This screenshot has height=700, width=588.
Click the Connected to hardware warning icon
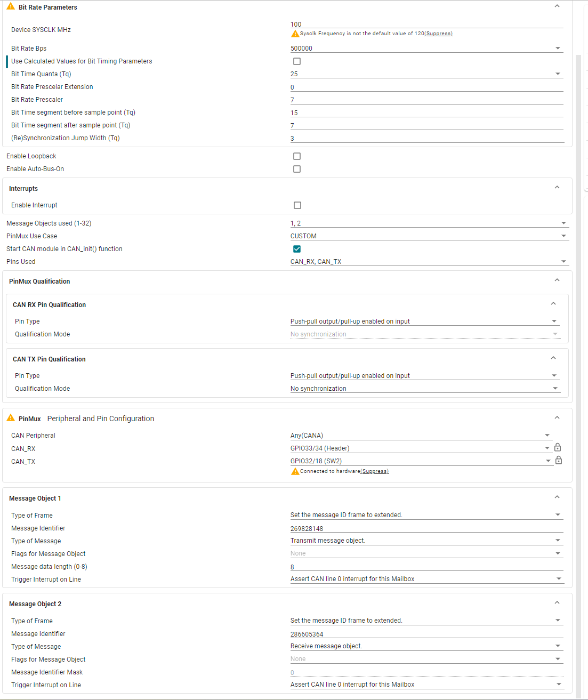click(x=295, y=471)
